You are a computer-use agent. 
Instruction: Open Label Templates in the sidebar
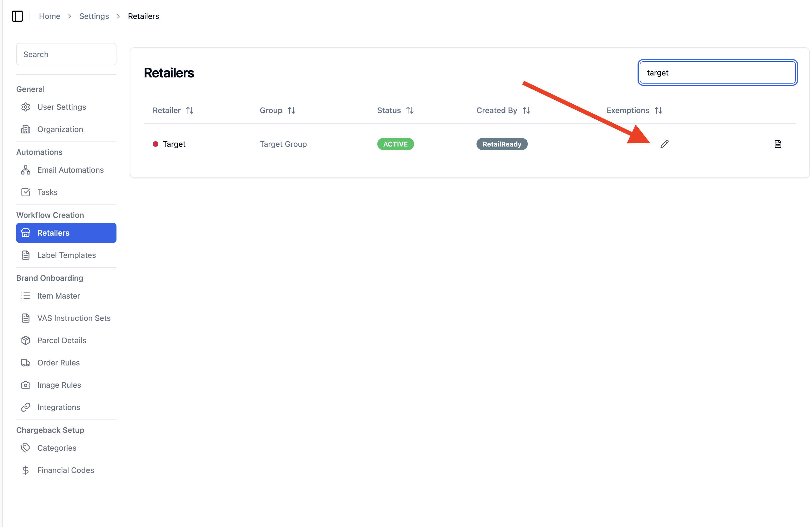[66, 255]
